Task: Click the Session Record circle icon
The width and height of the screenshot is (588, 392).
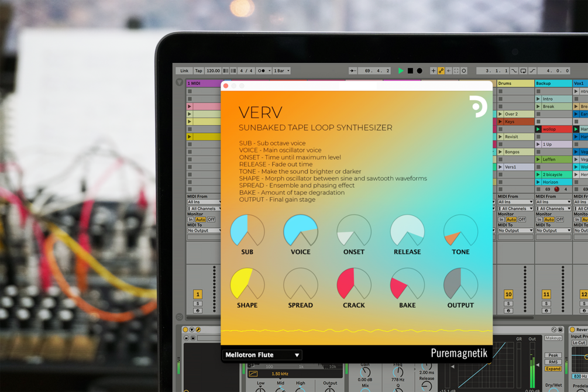Action: coord(464,71)
